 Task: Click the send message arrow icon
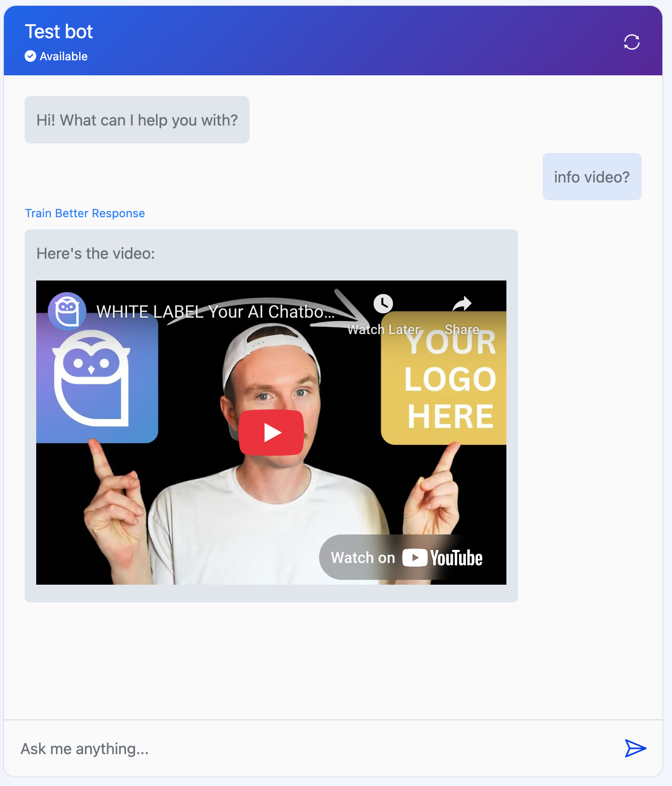point(635,748)
